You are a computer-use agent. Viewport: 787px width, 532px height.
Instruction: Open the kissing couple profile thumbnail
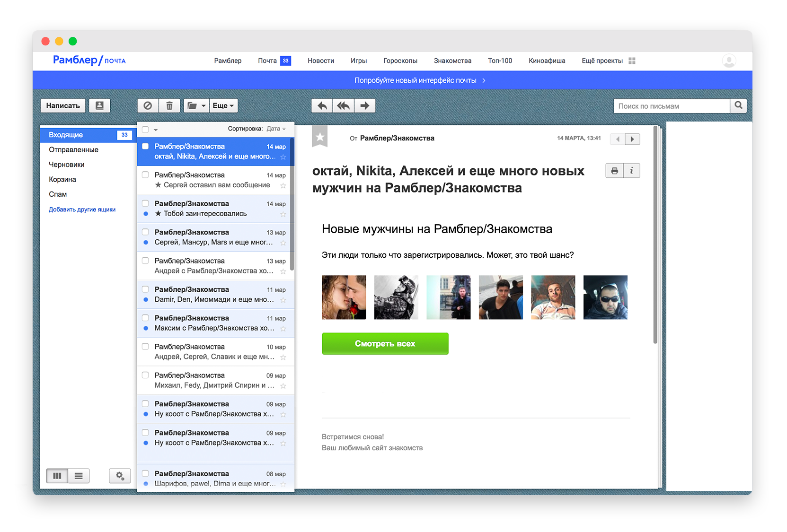(x=344, y=297)
